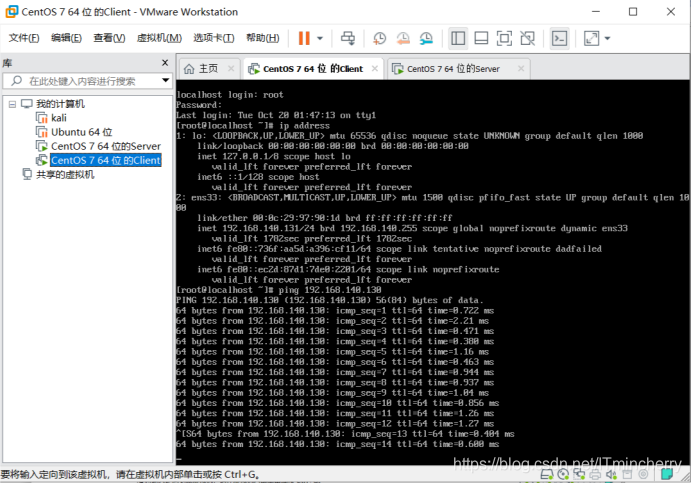Toggle Unity mode icon
This screenshot has width=692, height=483.
tap(528, 38)
